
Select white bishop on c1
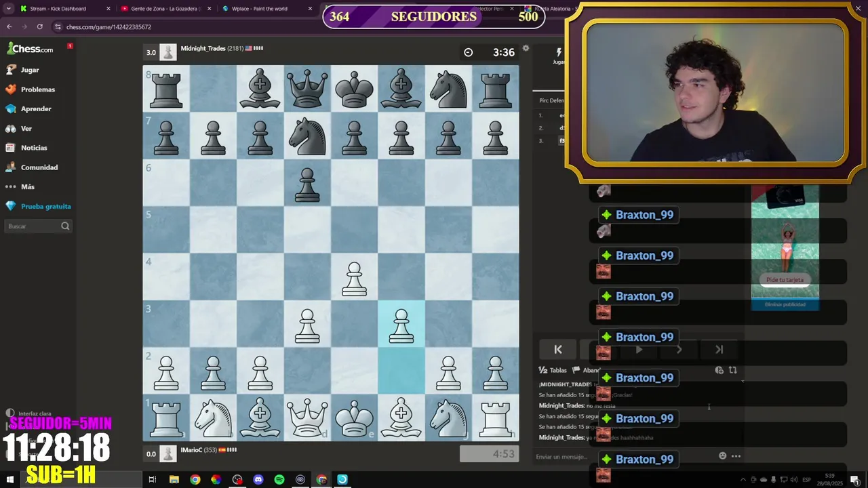[x=260, y=418]
